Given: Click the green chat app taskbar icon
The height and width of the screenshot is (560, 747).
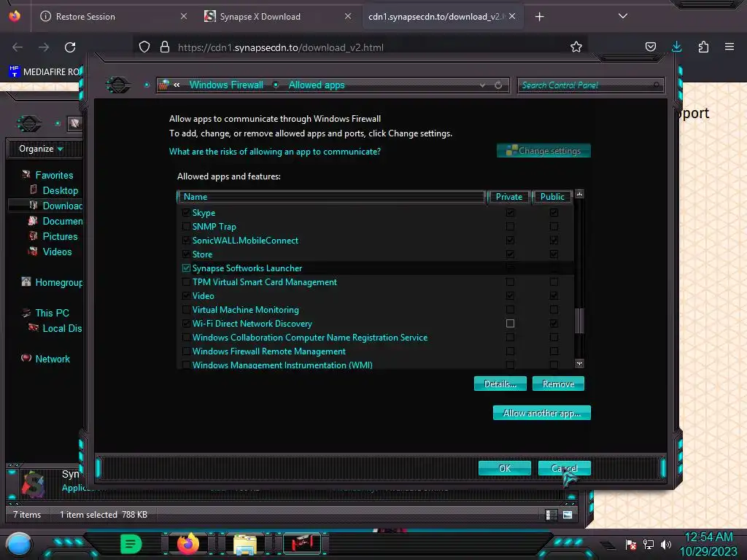Looking at the screenshot, I should point(131,544).
